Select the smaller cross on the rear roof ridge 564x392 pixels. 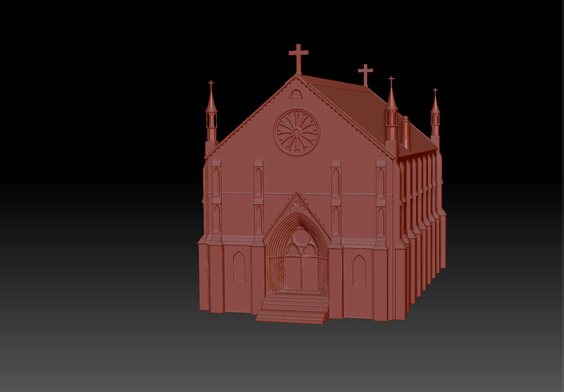[365, 73]
